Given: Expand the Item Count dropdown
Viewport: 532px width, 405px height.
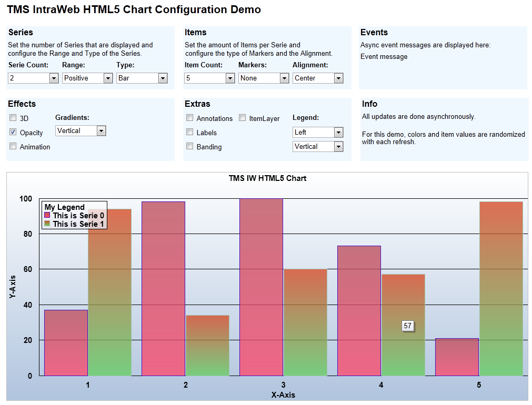Looking at the screenshot, I should (230, 78).
